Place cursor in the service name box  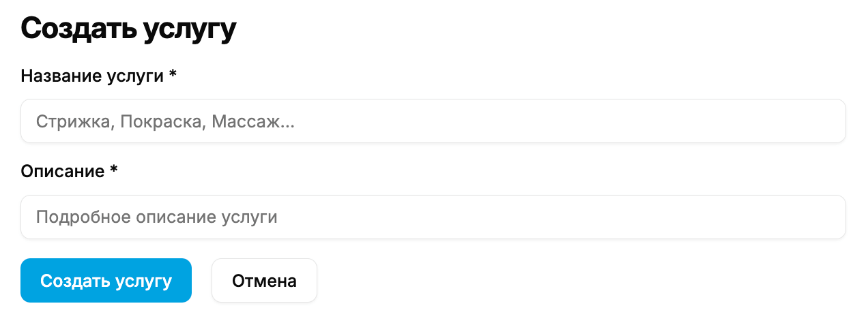point(433,121)
